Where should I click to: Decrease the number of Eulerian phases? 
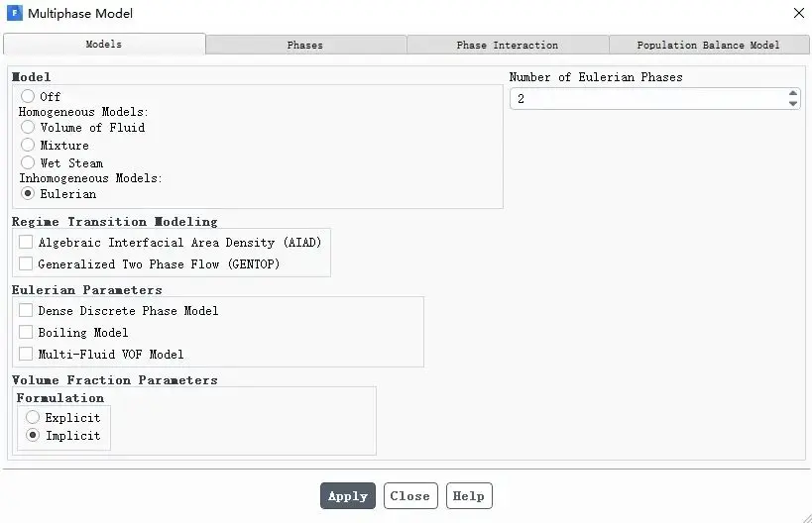coord(793,103)
